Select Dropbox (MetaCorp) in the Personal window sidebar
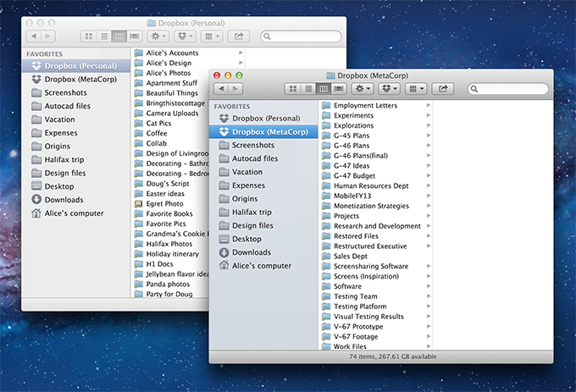Viewport: 576px width, 392px height. [x=82, y=79]
